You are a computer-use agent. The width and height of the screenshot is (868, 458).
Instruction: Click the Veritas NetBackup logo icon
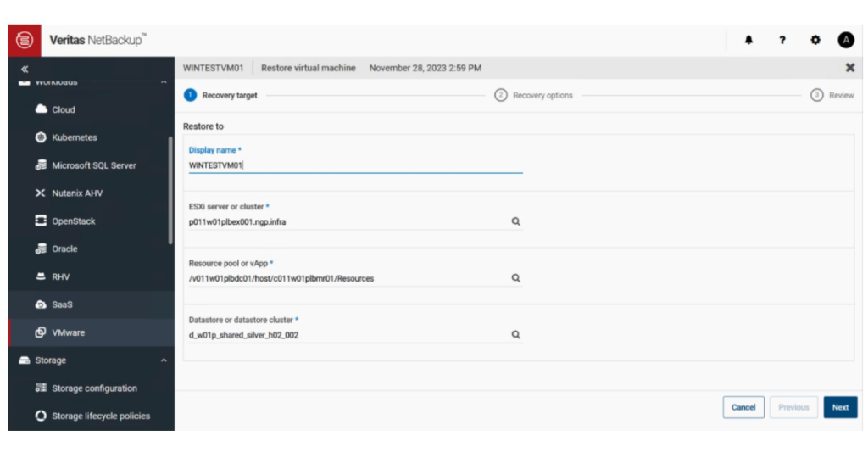(x=25, y=40)
